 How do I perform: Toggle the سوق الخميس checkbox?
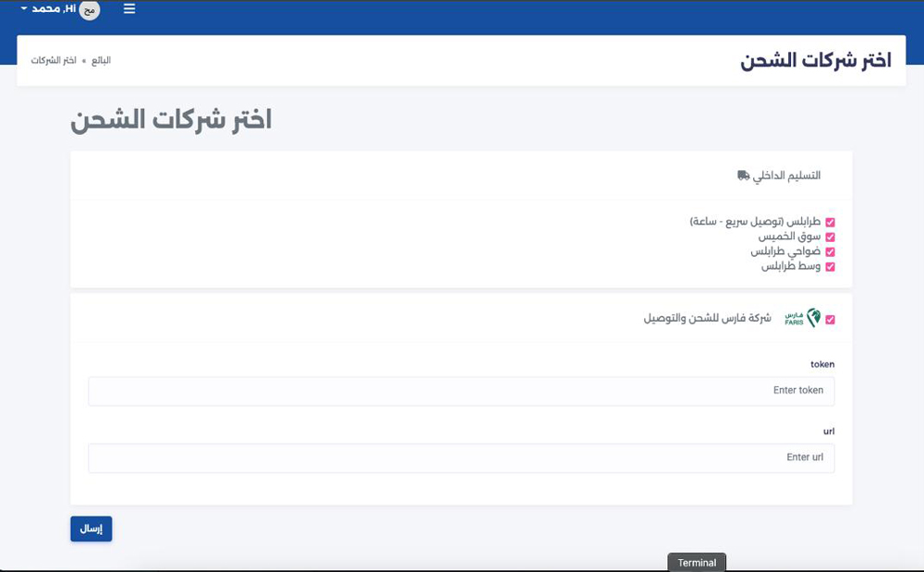pos(830,237)
